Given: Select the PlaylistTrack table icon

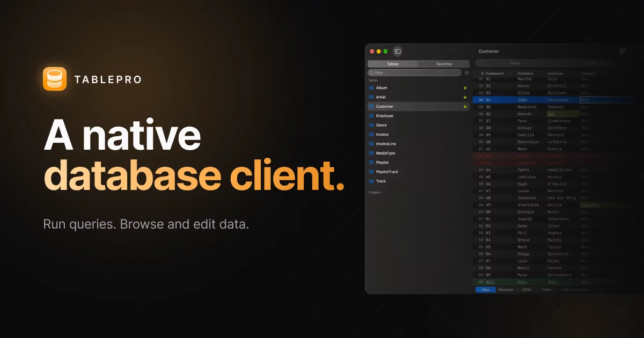Looking at the screenshot, I should (371, 172).
